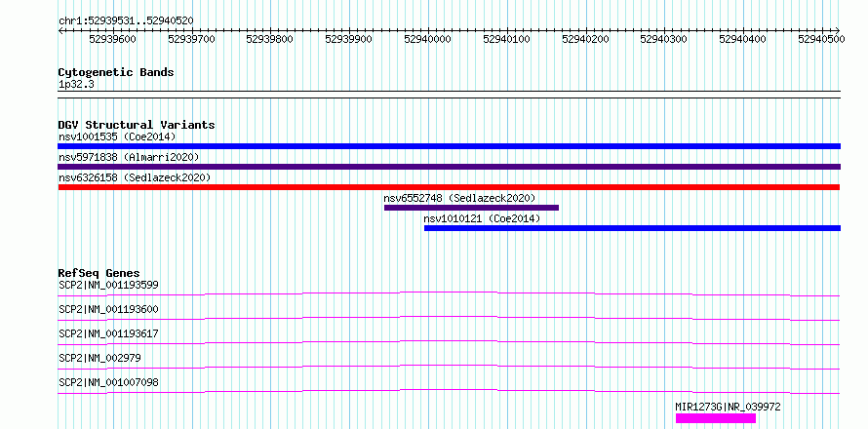
Task: Click the red nsv6326158 variant bar
Action: click(x=449, y=187)
